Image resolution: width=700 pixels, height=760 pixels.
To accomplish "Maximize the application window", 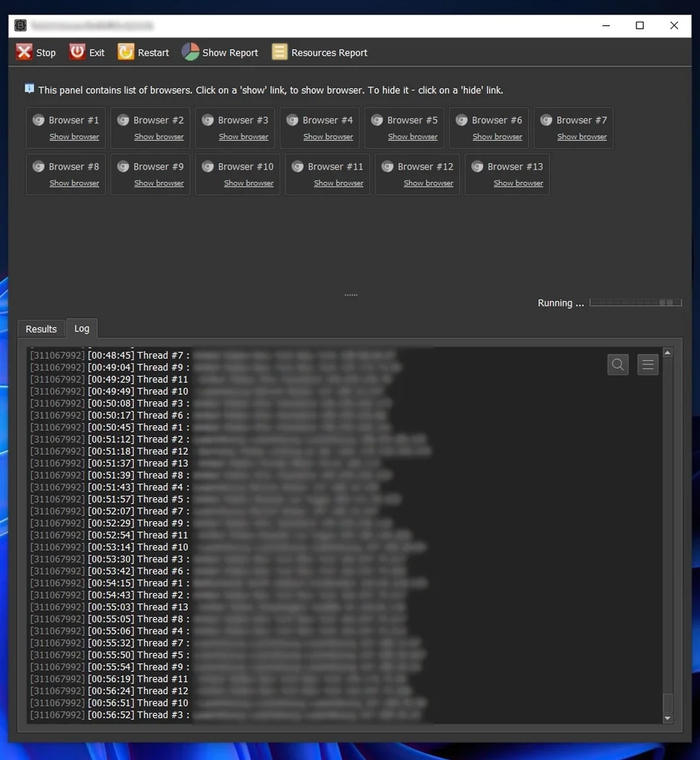I will click(639, 25).
